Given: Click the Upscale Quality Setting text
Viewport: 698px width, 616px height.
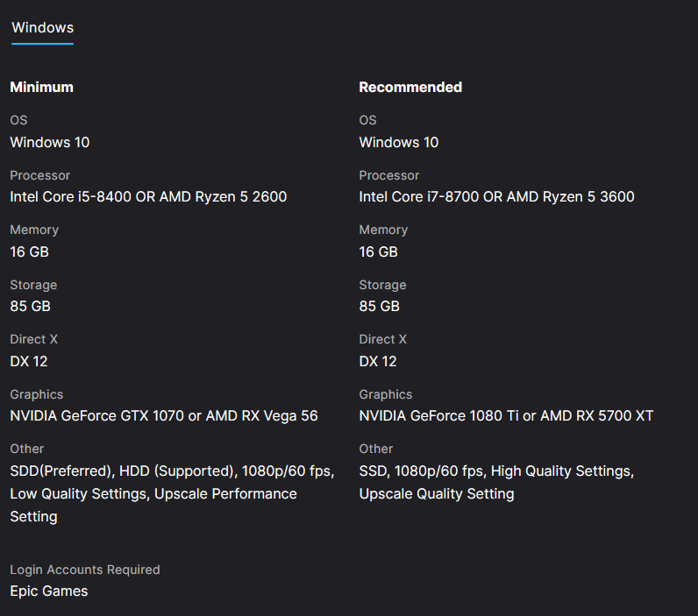Looking at the screenshot, I should 437,494.
